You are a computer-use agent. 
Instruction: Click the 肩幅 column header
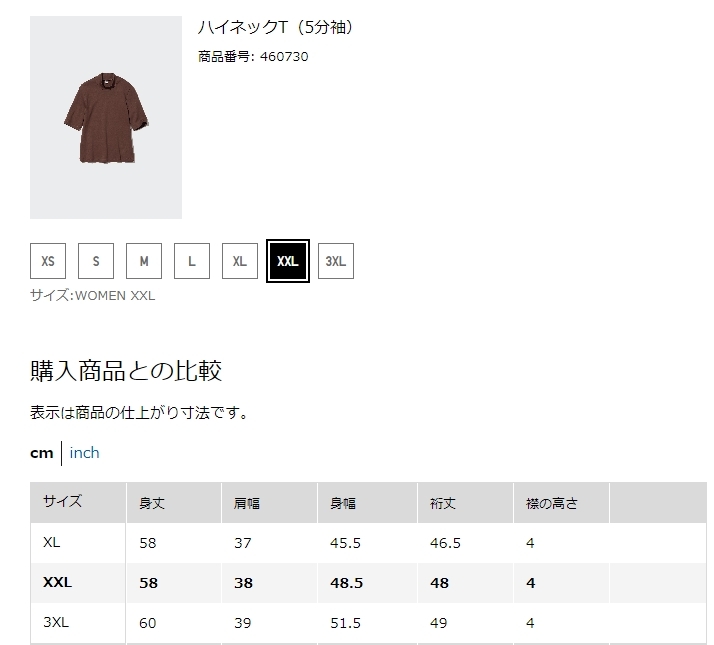(247, 503)
